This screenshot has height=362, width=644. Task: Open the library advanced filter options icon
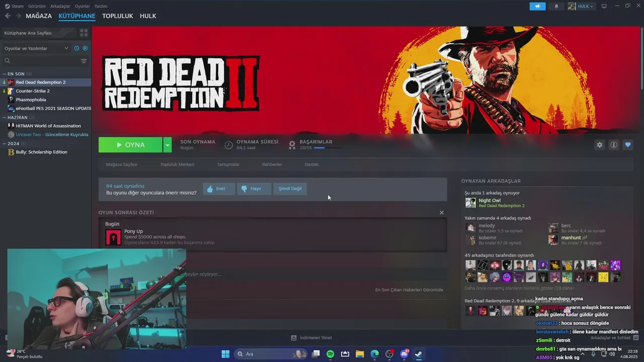click(84, 61)
